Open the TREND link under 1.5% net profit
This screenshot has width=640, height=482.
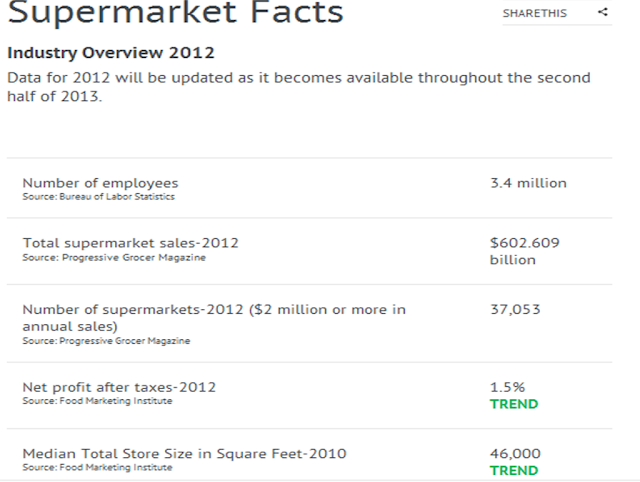513,404
